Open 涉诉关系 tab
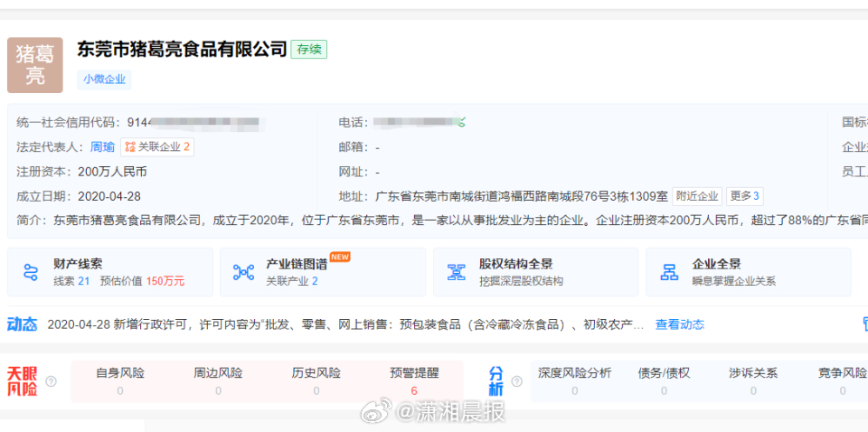This screenshot has width=868, height=432. (x=753, y=381)
